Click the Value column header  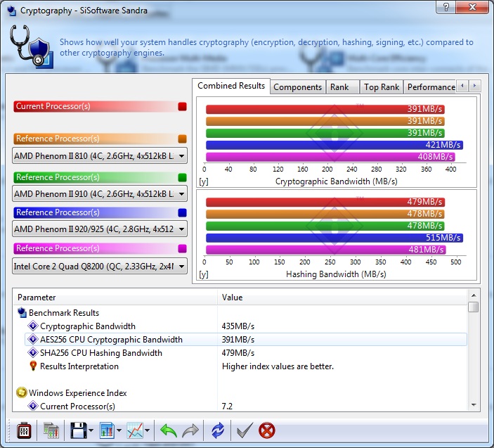pyautogui.click(x=342, y=297)
